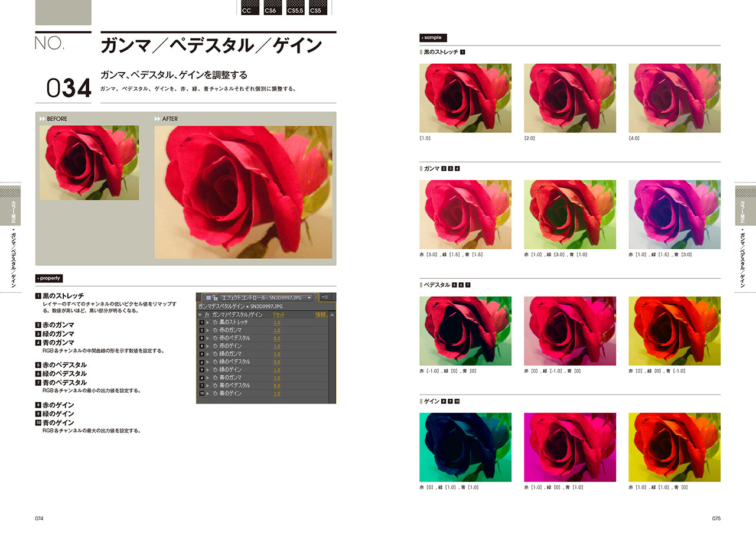Click the 緑のゲイン value 1.0
Image resolution: width=756 pixels, height=534 pixels.
277,370
